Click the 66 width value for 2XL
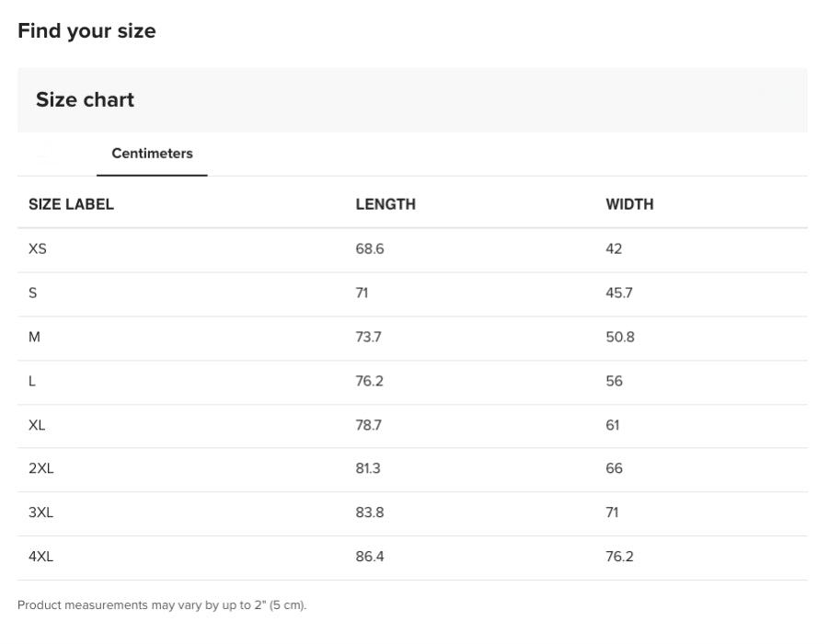Screen dimensions: 828x644 point(614,468)
